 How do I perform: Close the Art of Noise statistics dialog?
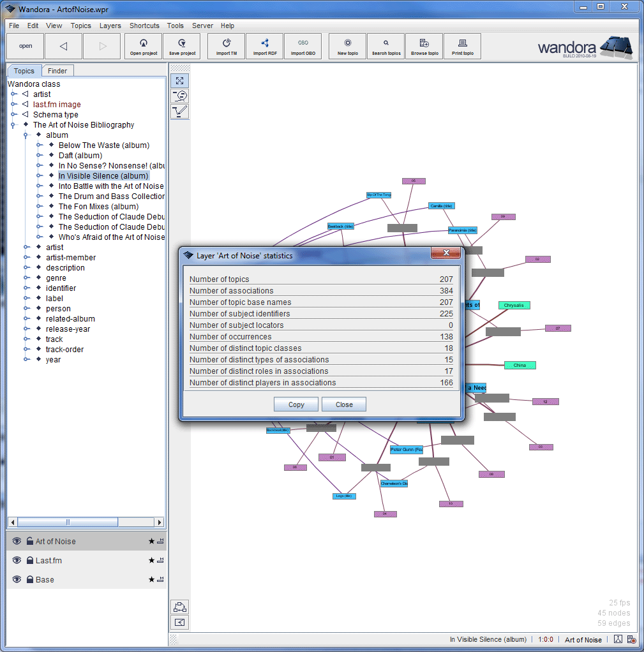pos(343,404)
